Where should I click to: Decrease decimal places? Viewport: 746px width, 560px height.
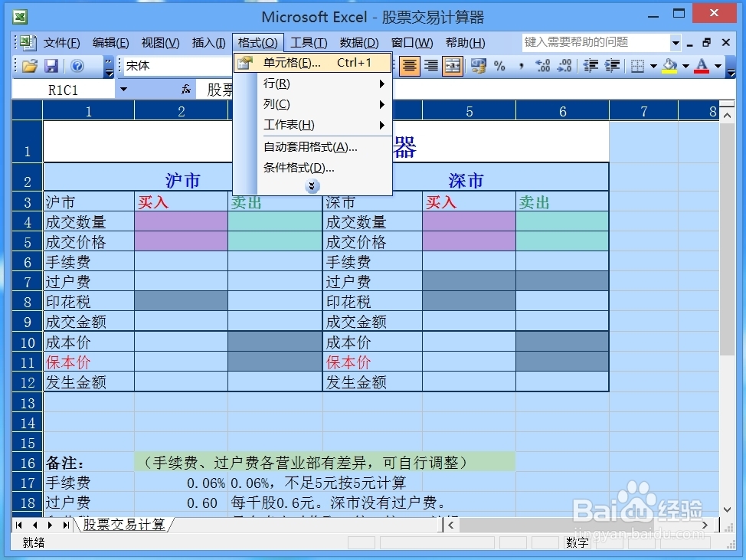tap(564, 66)
